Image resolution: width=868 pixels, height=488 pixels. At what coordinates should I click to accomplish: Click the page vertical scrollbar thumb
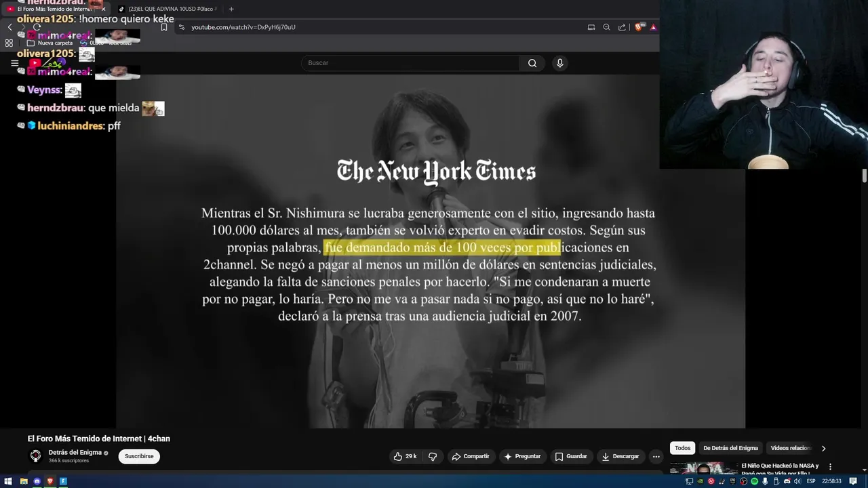pos(865,176)
